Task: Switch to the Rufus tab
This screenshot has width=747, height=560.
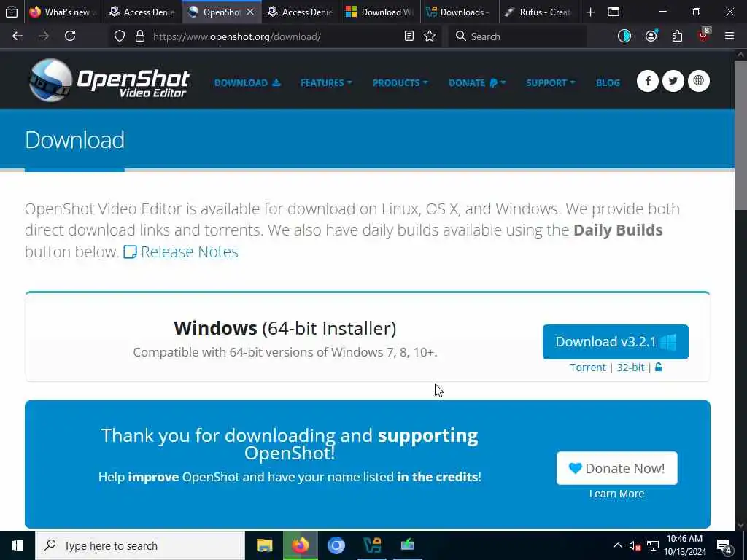Action: tap(538, 12)
